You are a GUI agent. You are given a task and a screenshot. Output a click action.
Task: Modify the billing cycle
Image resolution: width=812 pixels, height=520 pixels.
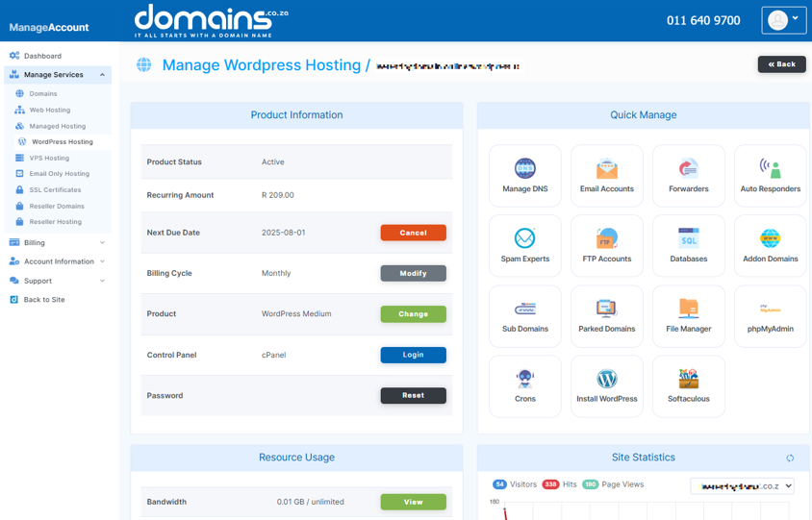pyautogui.click(x=414, y=273)
